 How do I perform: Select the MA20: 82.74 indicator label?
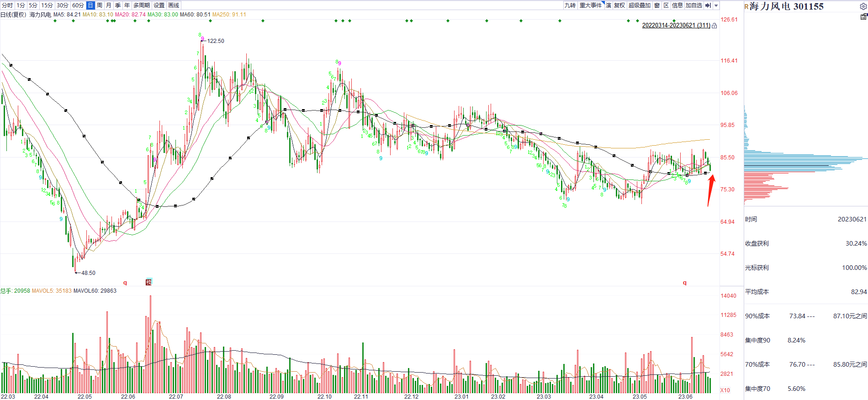[130, 15]
